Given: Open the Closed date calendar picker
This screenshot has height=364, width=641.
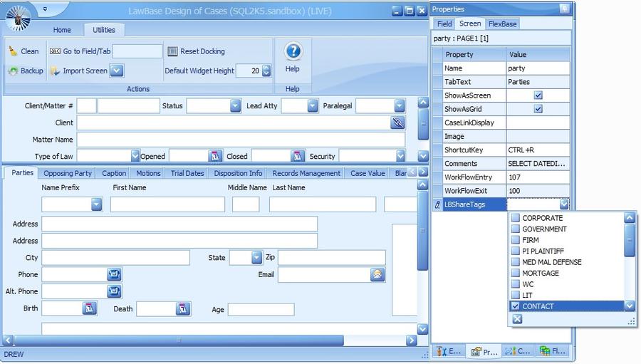Looking at the screenshot, I should click(297, 156).
